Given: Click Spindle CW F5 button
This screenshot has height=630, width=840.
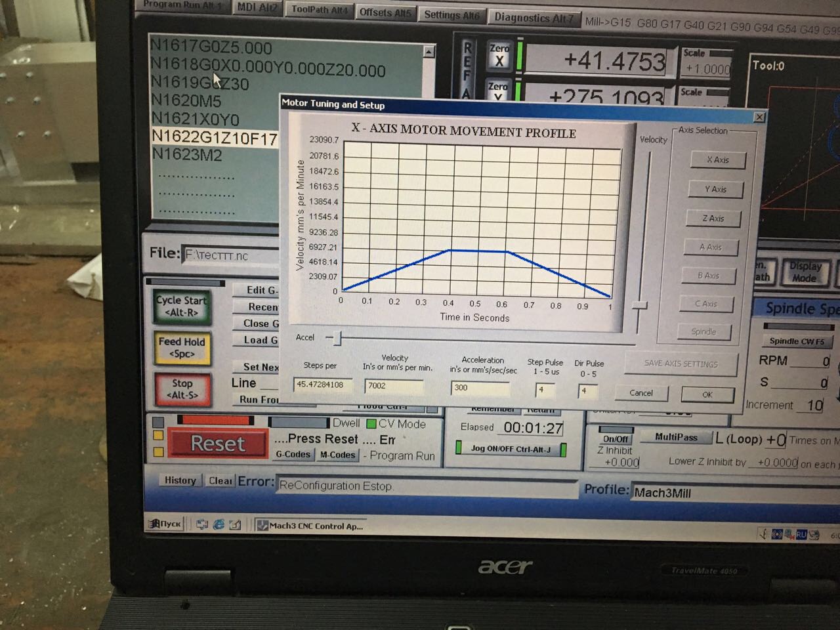Looking at the screenshot, I should tap(797, 341).
